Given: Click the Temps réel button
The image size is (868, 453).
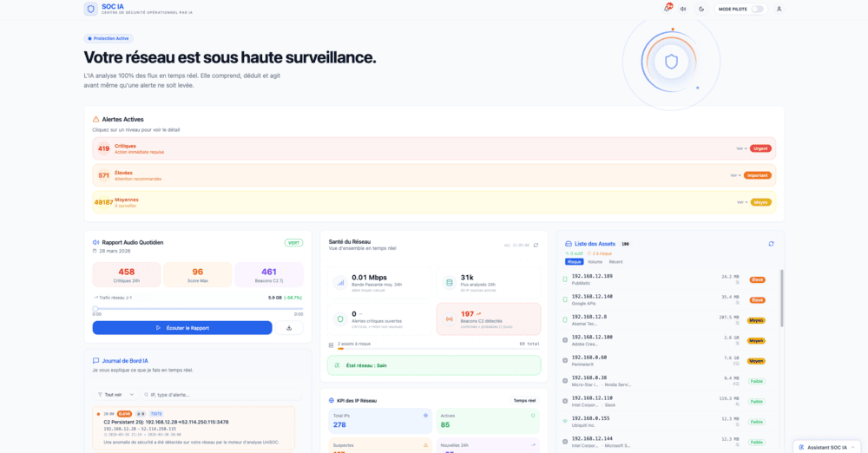Looking at the screenshot, I should pos(524,400).
